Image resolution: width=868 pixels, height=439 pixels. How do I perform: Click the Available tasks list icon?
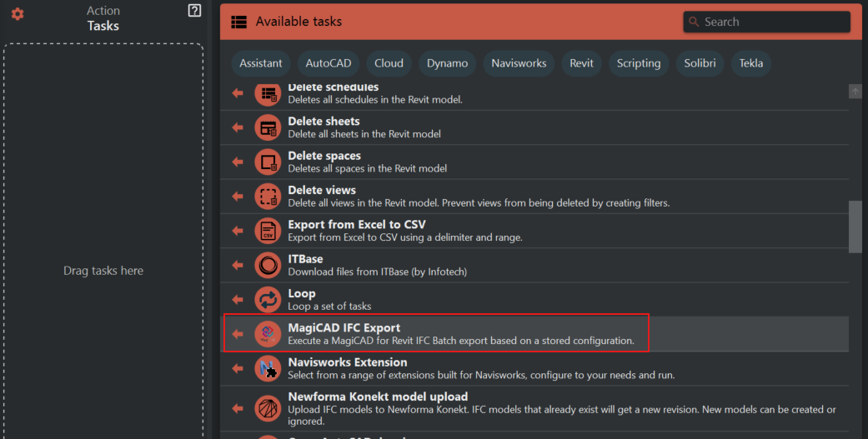(239, 22)
